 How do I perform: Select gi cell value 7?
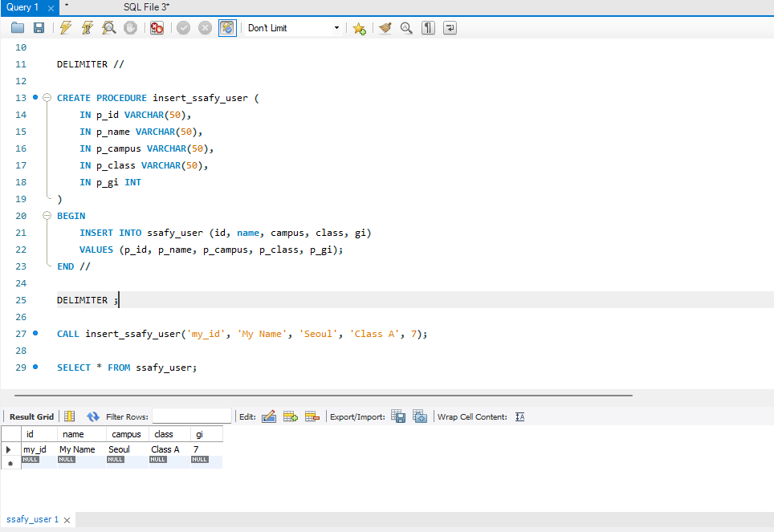pos(206,449)
